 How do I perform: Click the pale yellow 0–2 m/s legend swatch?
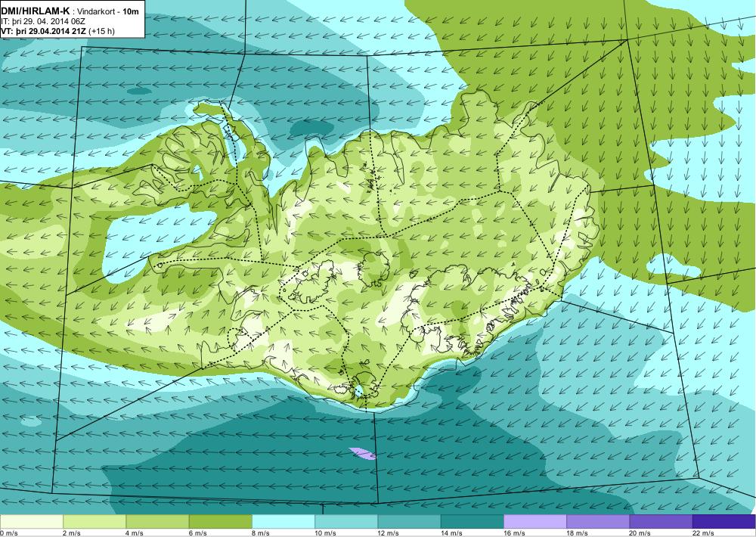31,522
